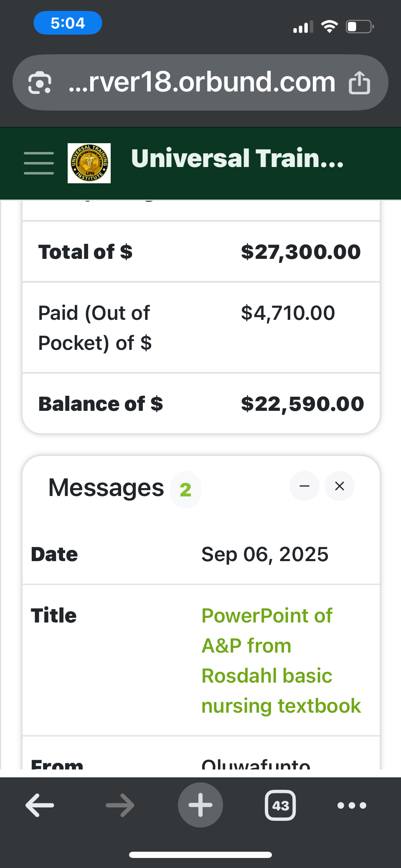
Task: Close the Messages panel
Action: click(340, 486)
